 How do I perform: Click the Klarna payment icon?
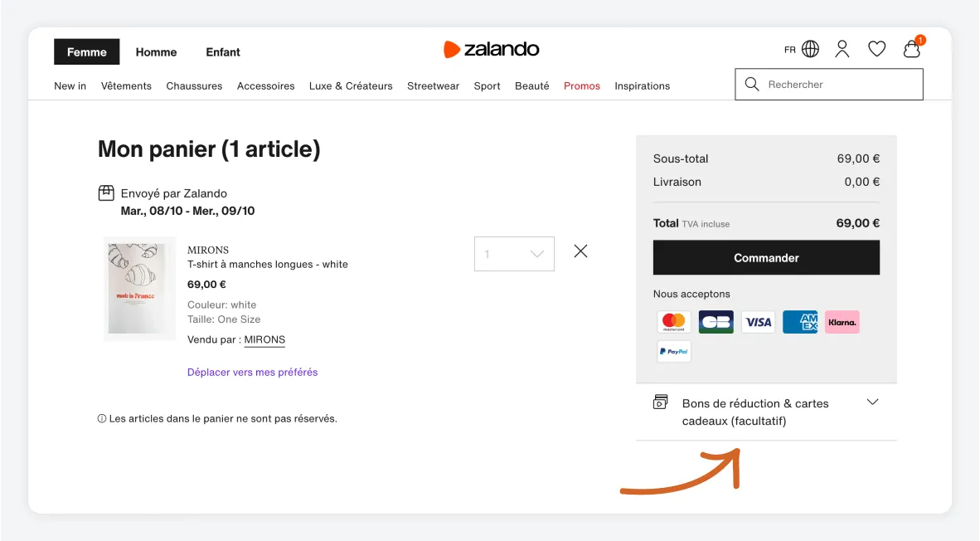[842, 322]
